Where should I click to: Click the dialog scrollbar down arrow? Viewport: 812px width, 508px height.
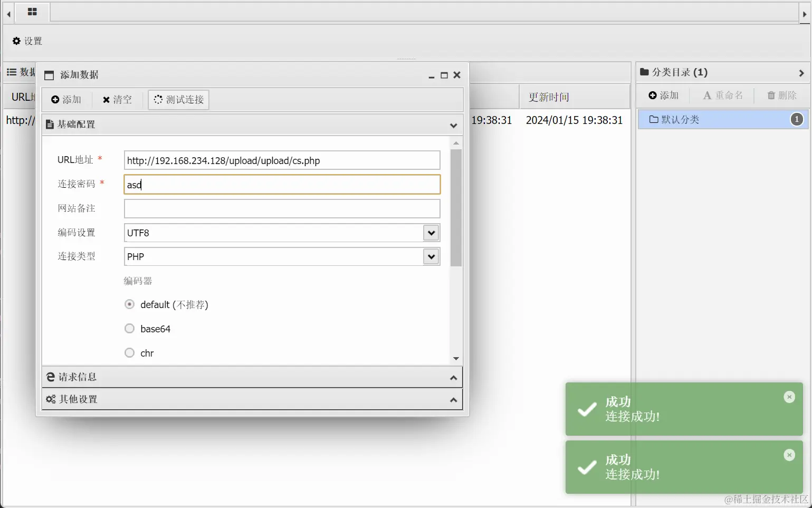[x=456, y=359]
